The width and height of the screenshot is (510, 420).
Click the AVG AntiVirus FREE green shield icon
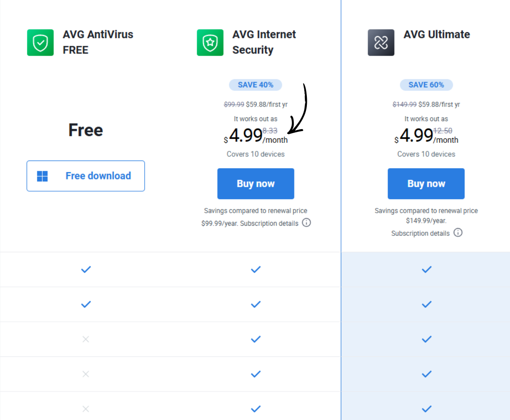coord(40,42)
